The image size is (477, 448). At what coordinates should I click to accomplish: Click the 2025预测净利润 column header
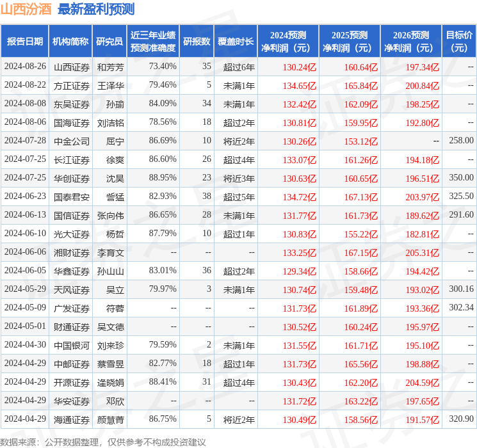(350, 42)
